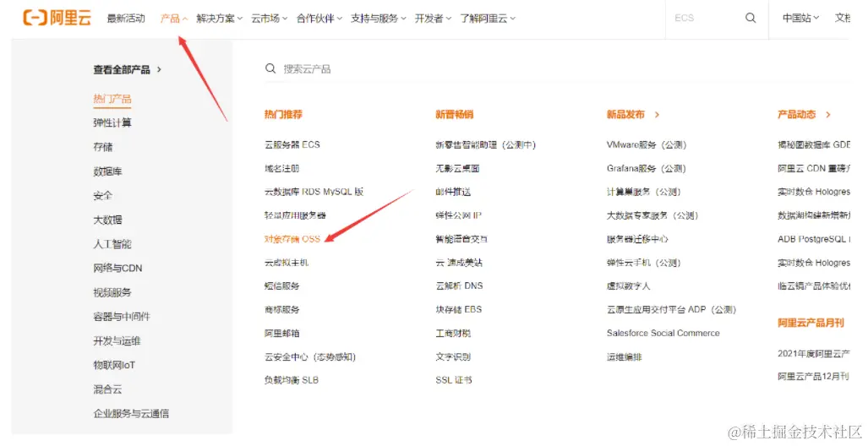
Task: Expand the 开发者 dropdown
Action: (433, 19)
